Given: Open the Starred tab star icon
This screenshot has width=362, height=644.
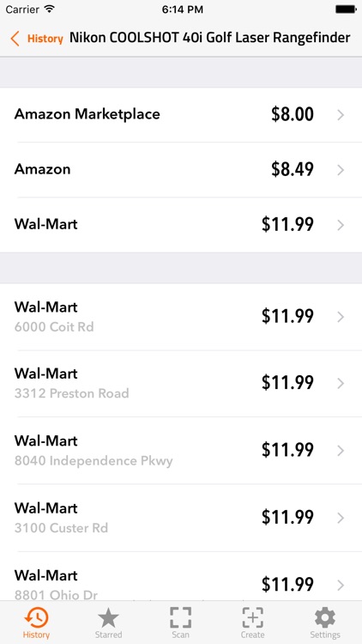Looking at the screenshot, I should click(x=108, y=617).
